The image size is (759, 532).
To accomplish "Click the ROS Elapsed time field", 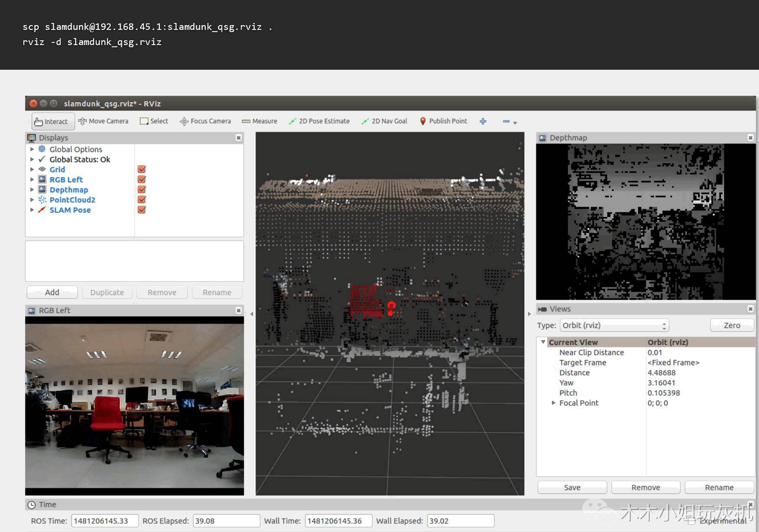I will [x=226, y=521].
